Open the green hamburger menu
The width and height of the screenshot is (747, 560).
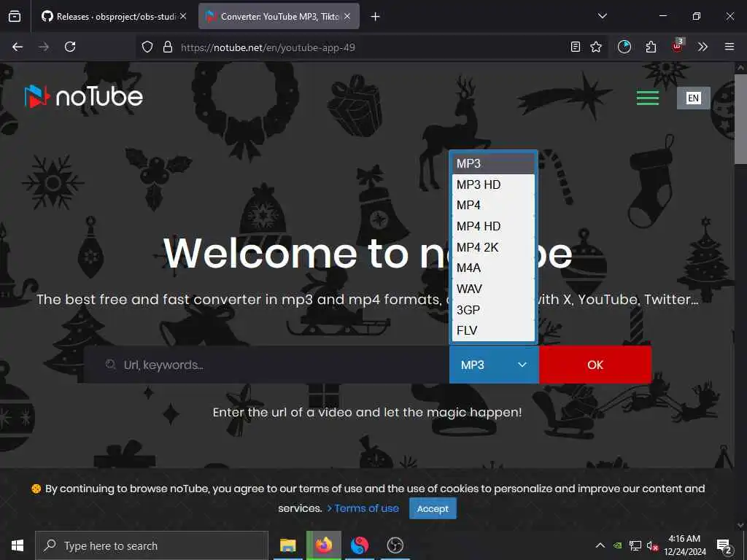point(648,98)
